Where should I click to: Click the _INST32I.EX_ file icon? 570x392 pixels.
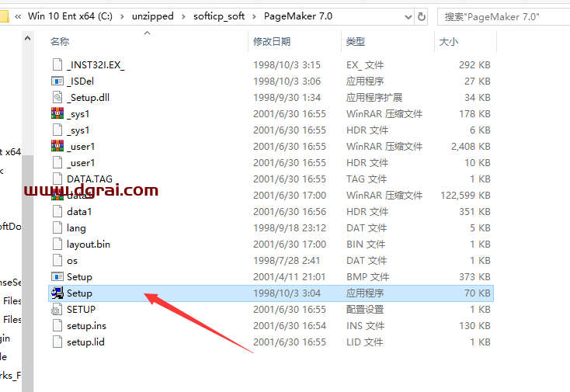coord(57,64)
